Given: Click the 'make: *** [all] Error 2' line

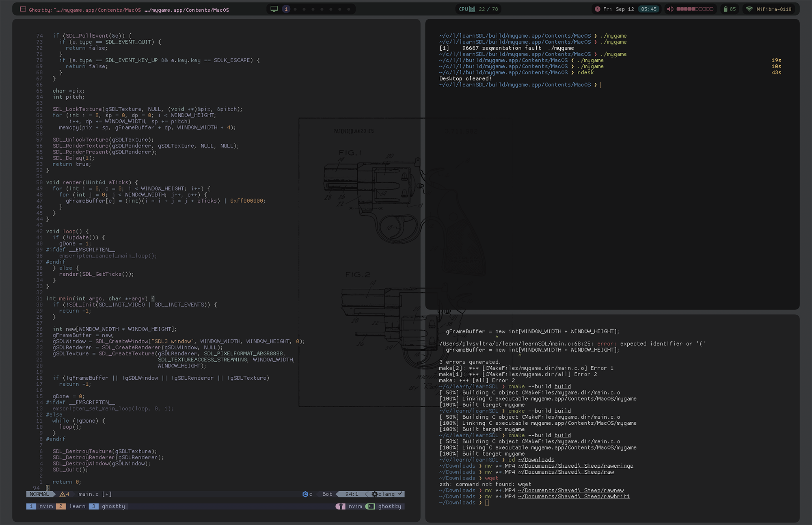Looking at the screenshot, I should tap(477, 380).
